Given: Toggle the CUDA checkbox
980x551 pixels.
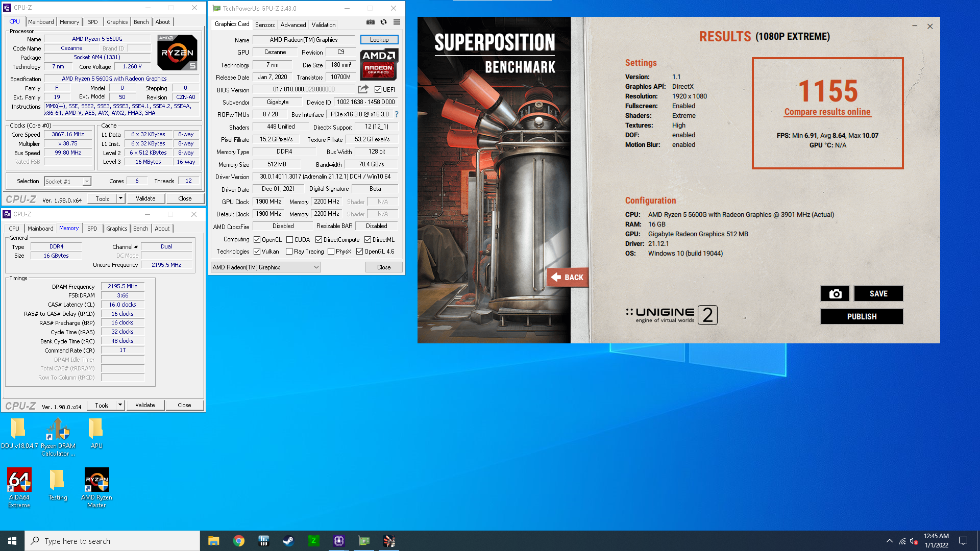Looking at the screenshot, I should pyautogui.click(x=289, y=240).
